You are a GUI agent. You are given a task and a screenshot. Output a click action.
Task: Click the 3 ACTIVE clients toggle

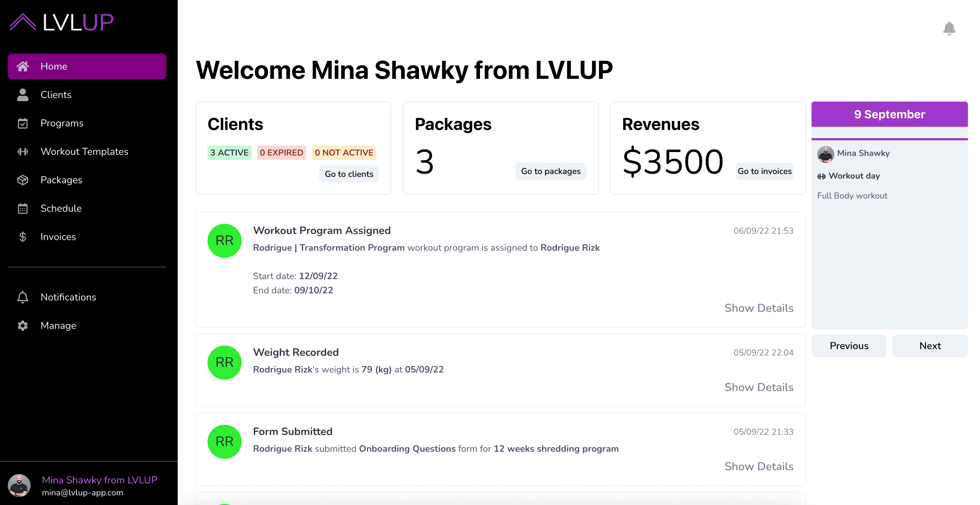click(x=229, y=153)
